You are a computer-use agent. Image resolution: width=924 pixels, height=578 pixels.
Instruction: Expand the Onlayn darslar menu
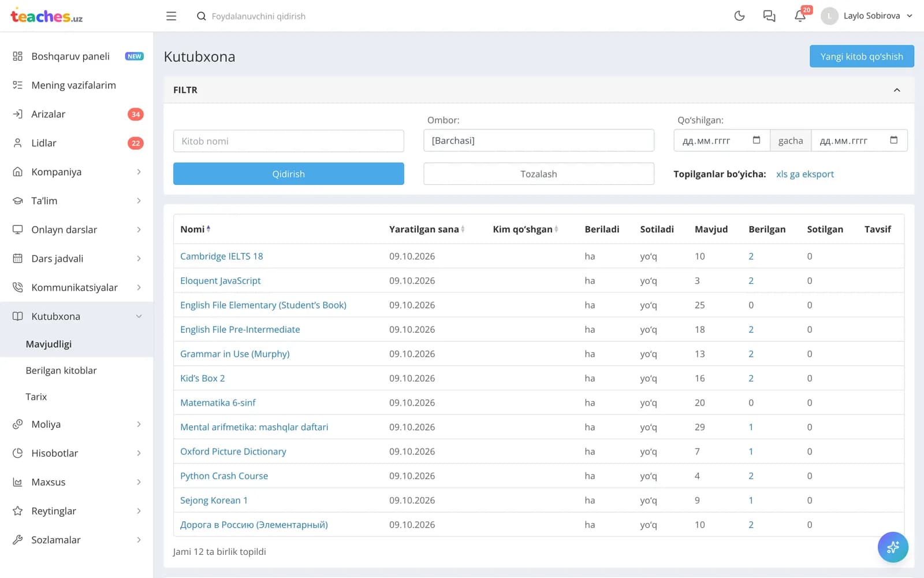[x=76, y=229]
